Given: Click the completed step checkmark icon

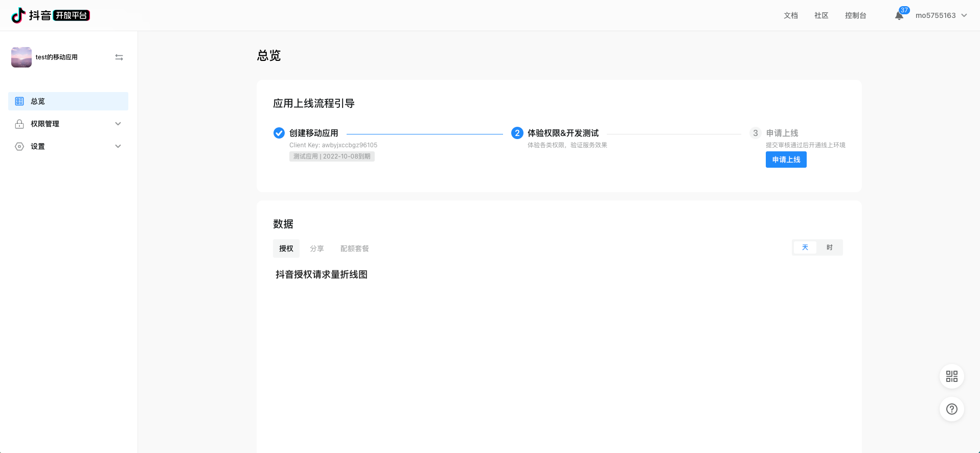Looking at the screenshot, I should (x=279, y=133).
